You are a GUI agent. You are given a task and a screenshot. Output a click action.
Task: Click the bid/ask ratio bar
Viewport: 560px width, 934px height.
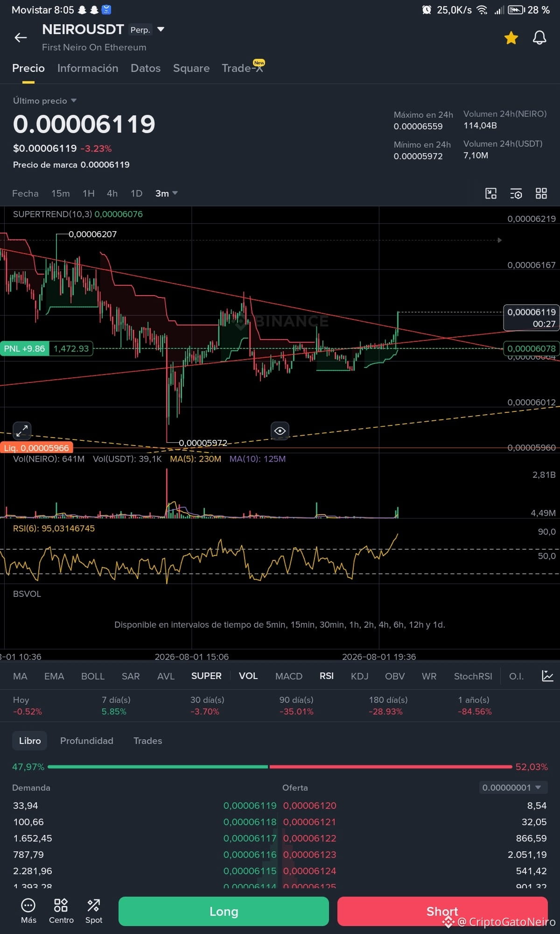click(x=280, y=767)
